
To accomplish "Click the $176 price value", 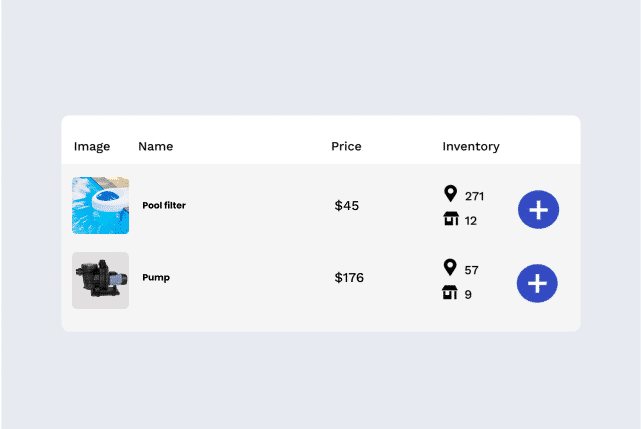I will (x=349, y=278).
